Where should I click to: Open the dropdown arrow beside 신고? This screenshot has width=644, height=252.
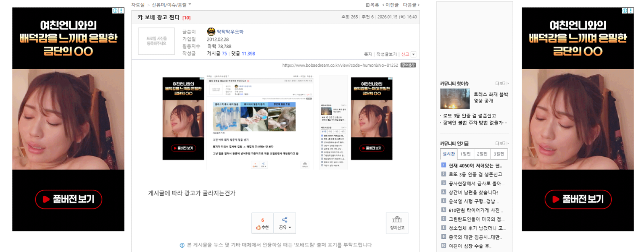tap(413, 54)
